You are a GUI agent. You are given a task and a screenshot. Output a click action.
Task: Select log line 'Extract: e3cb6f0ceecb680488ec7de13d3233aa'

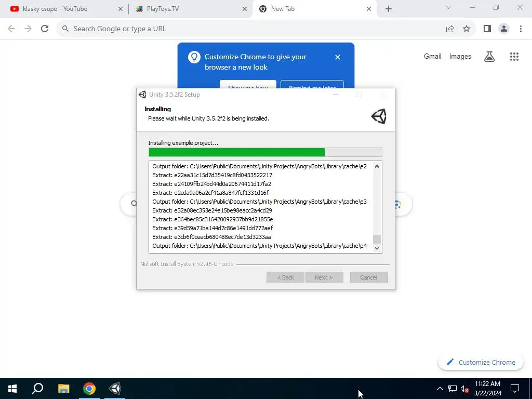click(x=211, y=237)
